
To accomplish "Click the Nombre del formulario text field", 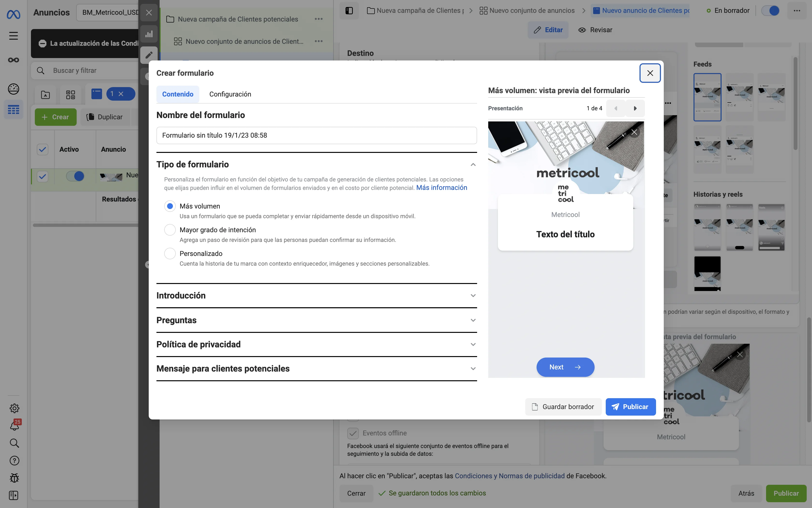I will (x=316, y=135).
